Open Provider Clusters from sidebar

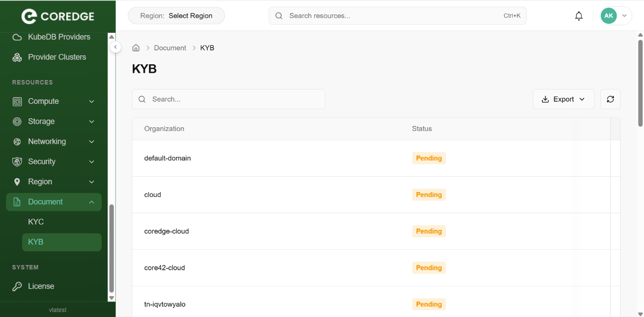coord(57,57)
